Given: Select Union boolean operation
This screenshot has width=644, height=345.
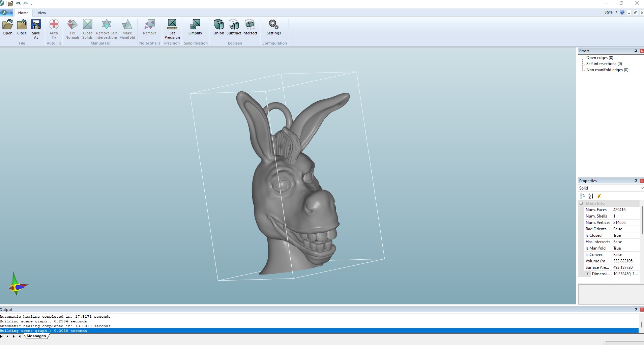Looking at the screenshot, I should click(219, 27).
